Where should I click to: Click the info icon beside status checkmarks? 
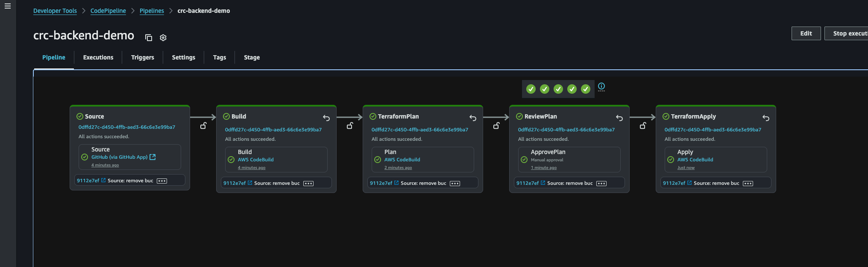point(601,86)
